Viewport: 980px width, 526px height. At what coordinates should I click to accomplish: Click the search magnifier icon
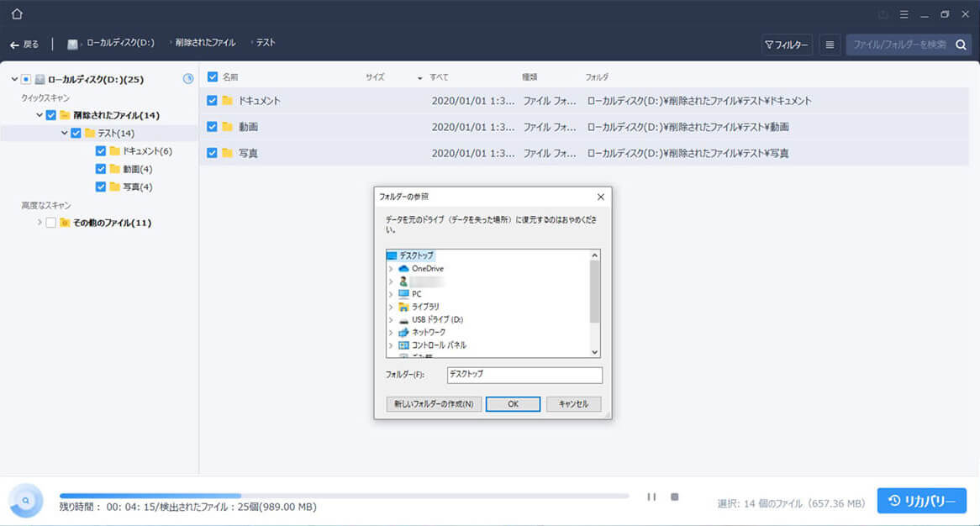point(961,45)
